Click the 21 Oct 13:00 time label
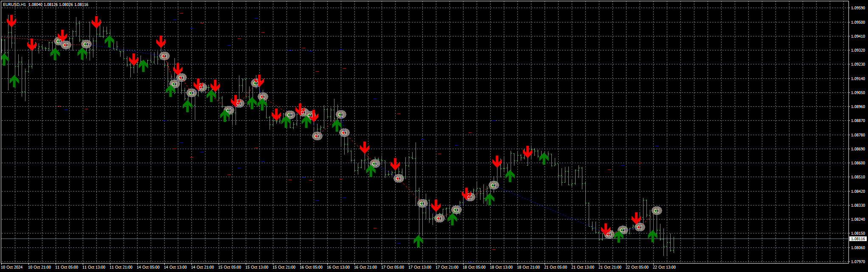868x272 pixels. pos(583,267)
